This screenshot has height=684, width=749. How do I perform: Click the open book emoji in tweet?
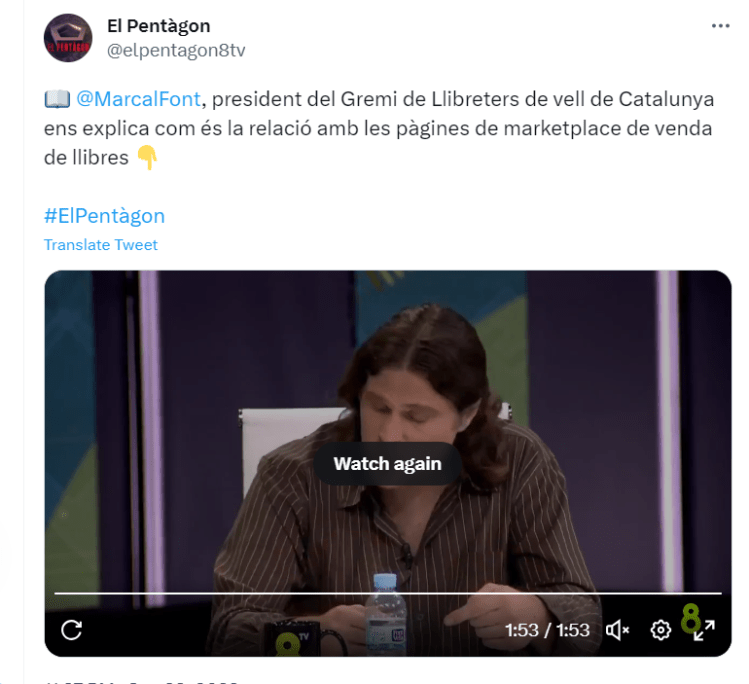[57, 99]
